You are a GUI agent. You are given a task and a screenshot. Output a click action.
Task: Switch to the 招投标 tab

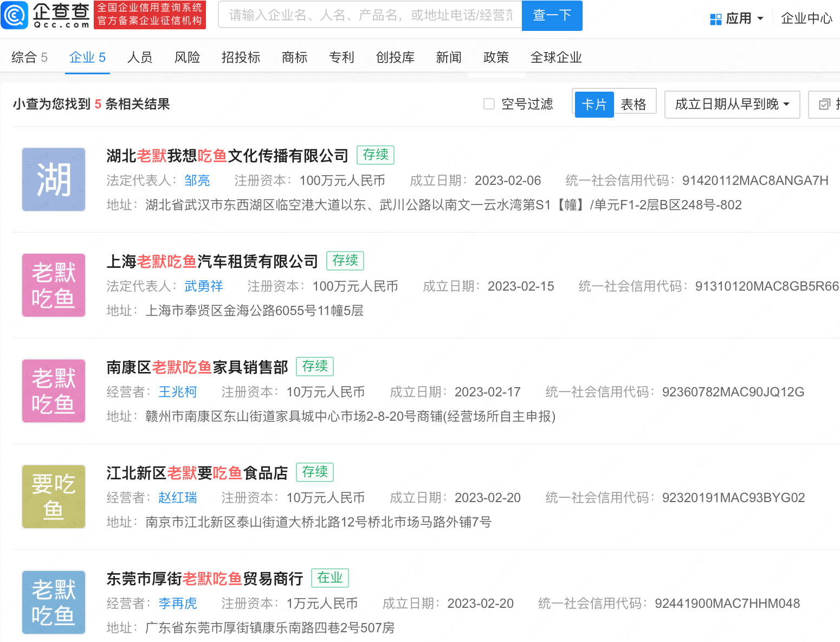(x=241, y=57)
